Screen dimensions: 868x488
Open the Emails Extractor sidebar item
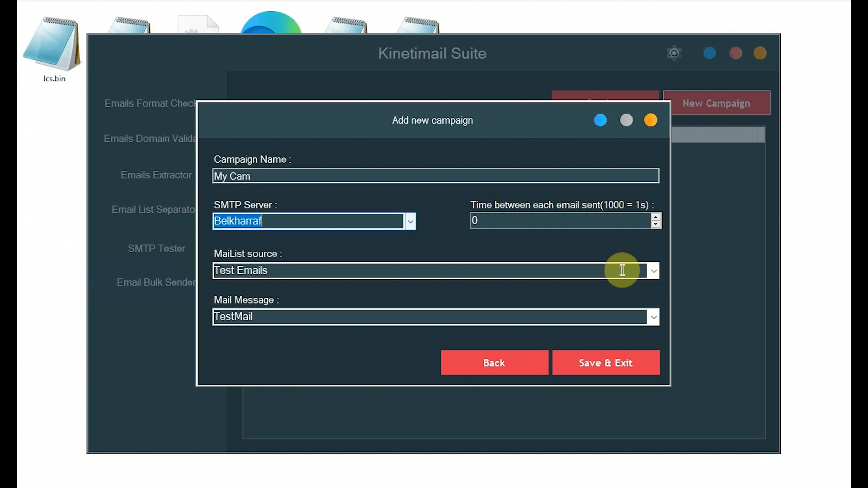click(x=156, y=175)
